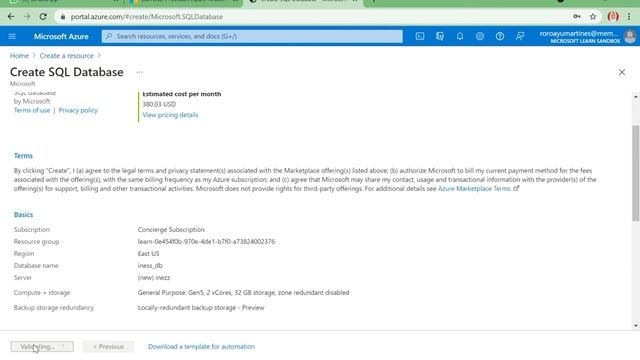This screenshot has height=360, width=640.
Task: Click the Basics section heading
Action: tap(23, 215)
